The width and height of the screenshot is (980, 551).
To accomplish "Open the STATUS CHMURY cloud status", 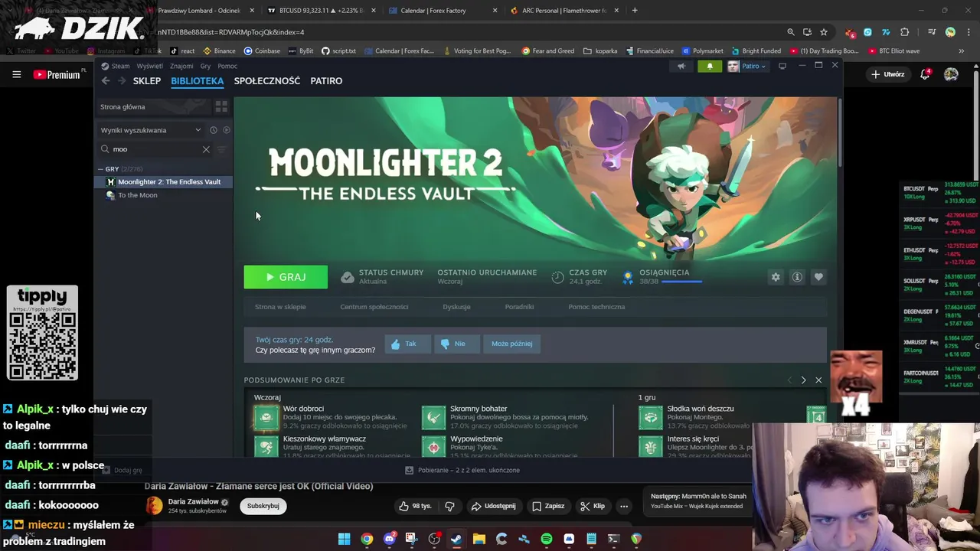I will coord(382,276).
